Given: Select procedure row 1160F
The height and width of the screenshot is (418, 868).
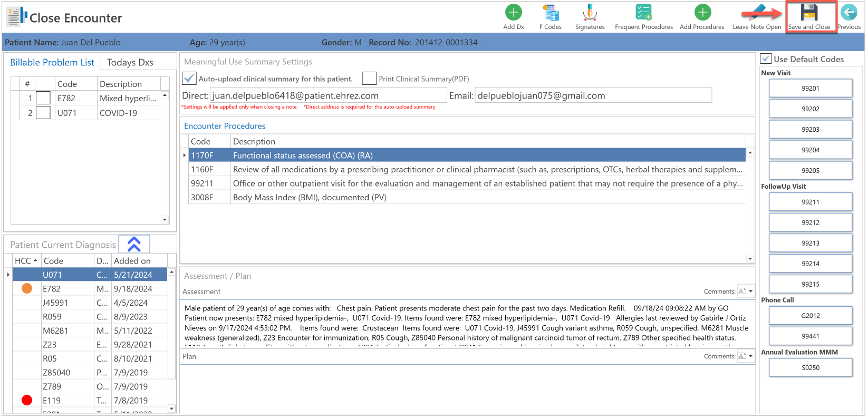Looking at the screenshot, I should pos(467,169).
